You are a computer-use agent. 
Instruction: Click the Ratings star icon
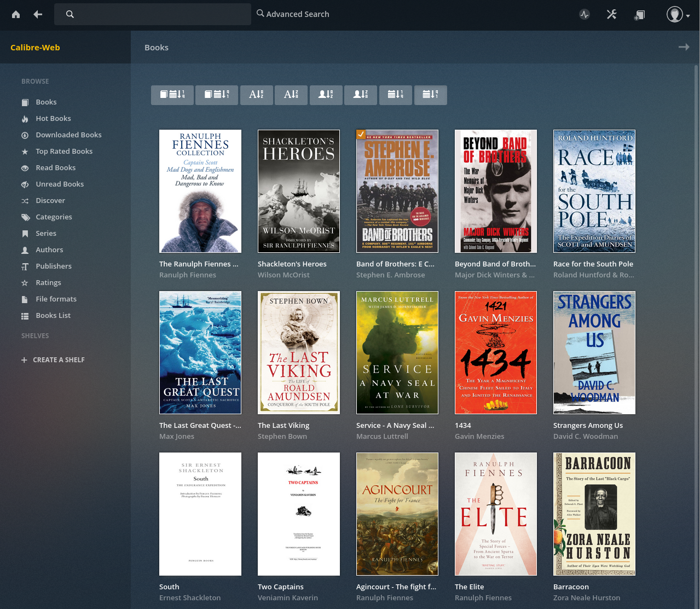tap(25, 283)
